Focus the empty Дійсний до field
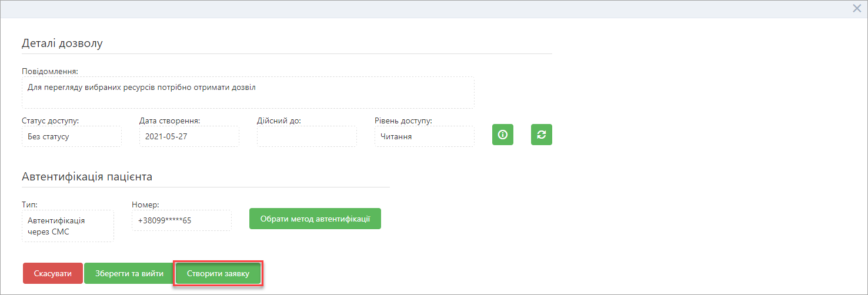This screenshot has width=868, height=295. tap(306, 136)
